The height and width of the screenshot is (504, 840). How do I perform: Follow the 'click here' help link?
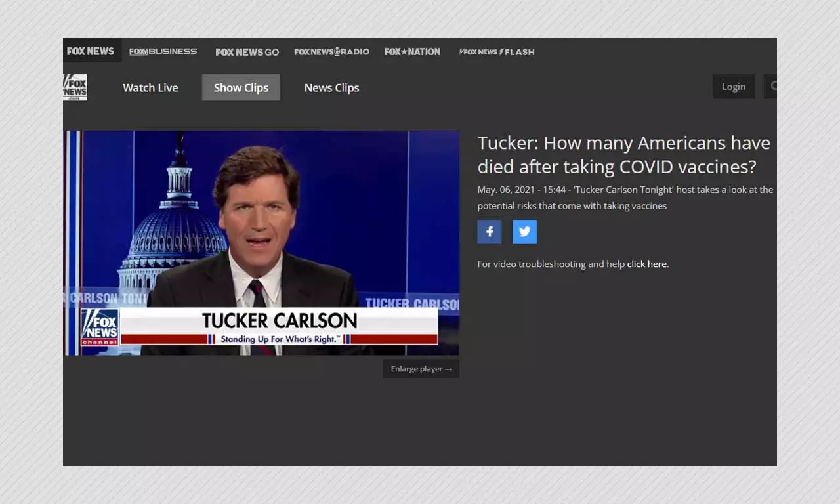click(x=647, y=264)
